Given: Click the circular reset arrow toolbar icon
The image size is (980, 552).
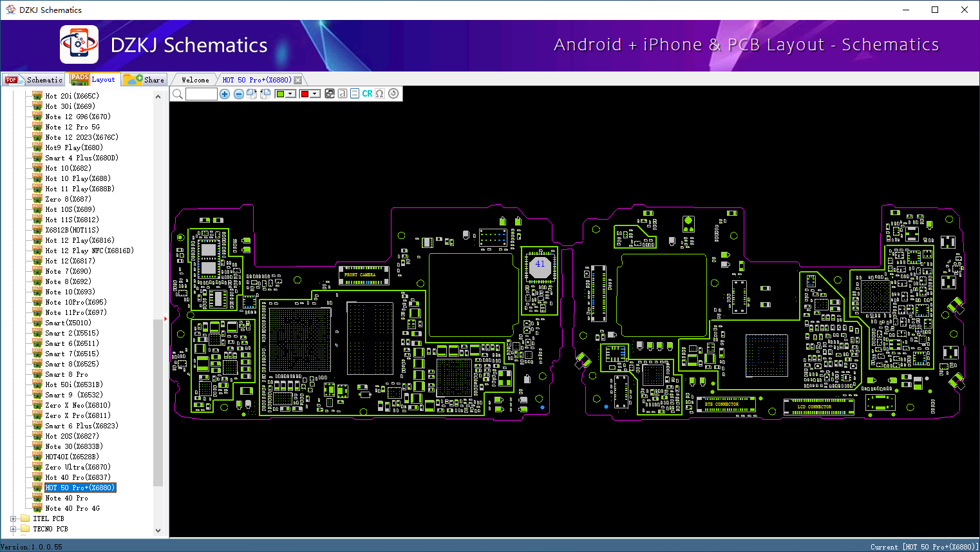Looking at the screenshot, I should click(x=393, y=93).
